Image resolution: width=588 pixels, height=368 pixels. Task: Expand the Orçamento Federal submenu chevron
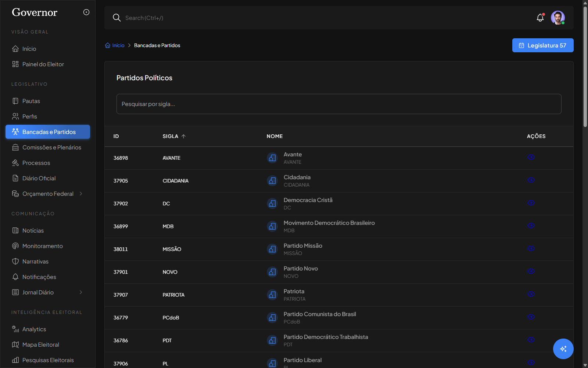[x=81, y=194]
